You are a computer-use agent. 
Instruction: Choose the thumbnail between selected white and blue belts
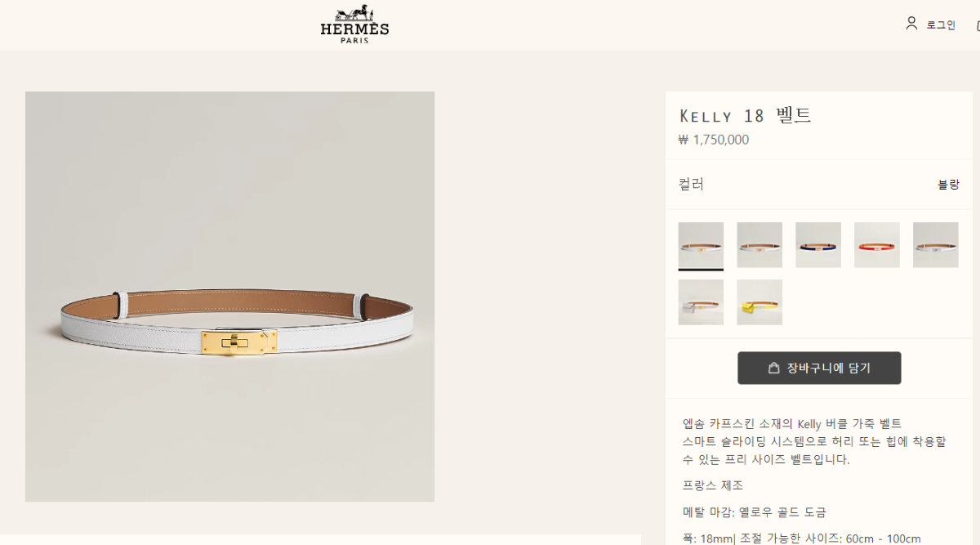tap(759, 245)
